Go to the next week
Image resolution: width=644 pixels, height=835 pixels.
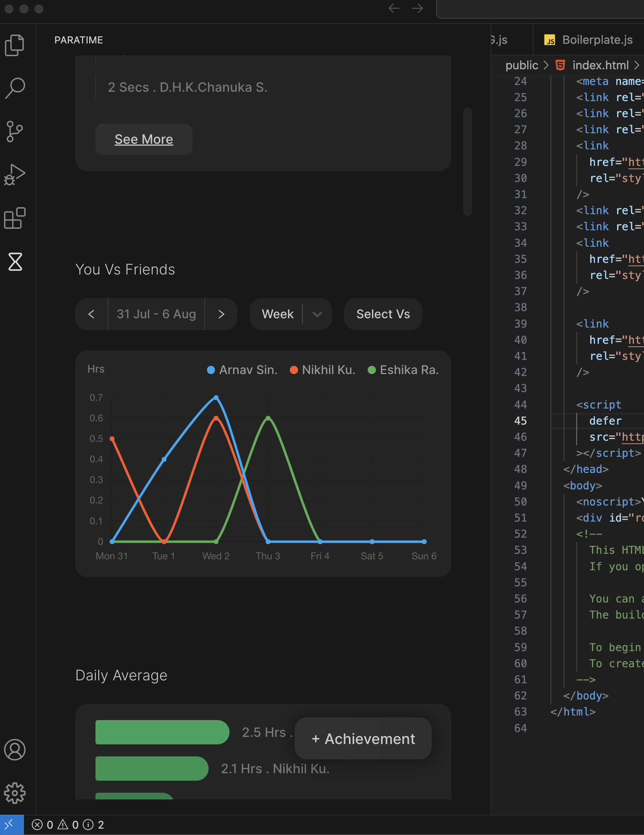coord(221,314)
